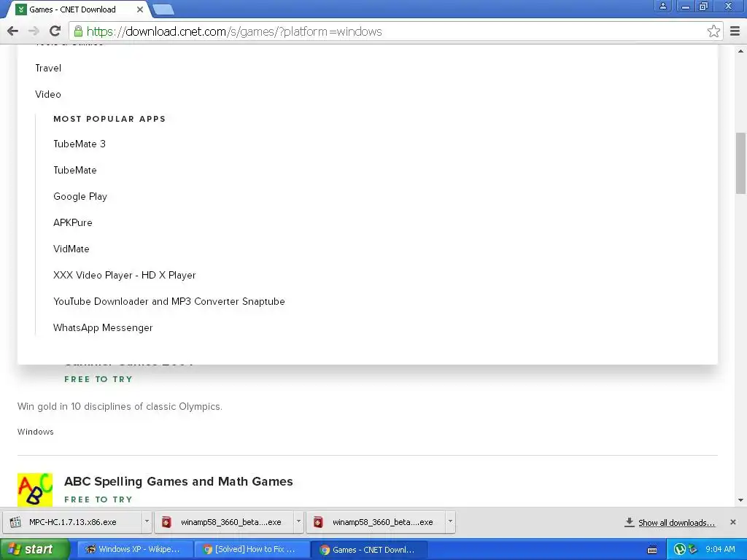The height and width of the screenshot is (560, 747).
Task: Open the plain TubeMate app link
Action: [x=75, y=170]
